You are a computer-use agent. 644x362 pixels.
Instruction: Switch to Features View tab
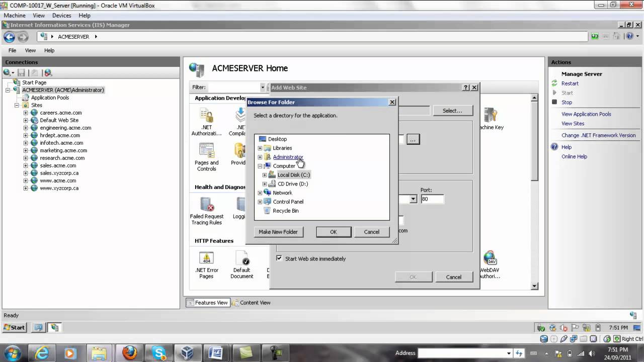click(208, 303)
